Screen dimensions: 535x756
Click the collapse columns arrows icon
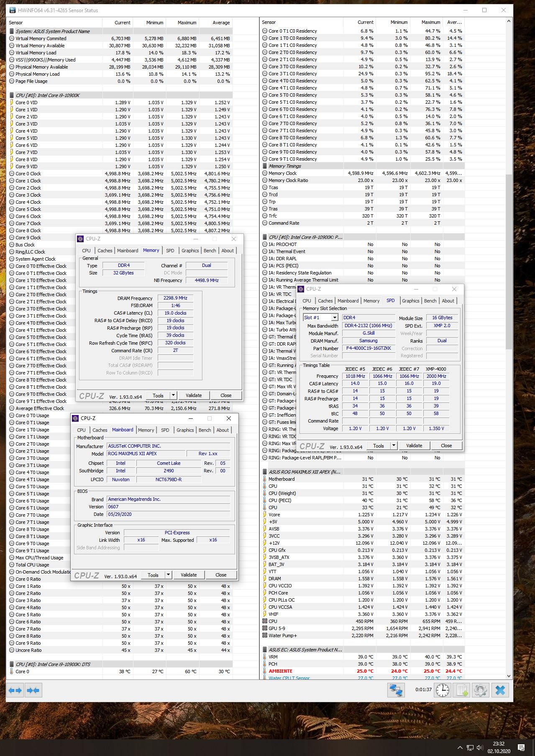pos(33,690)
